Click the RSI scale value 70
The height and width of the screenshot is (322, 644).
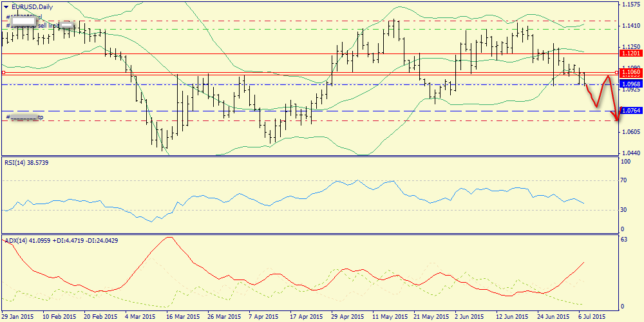point(624,181)
